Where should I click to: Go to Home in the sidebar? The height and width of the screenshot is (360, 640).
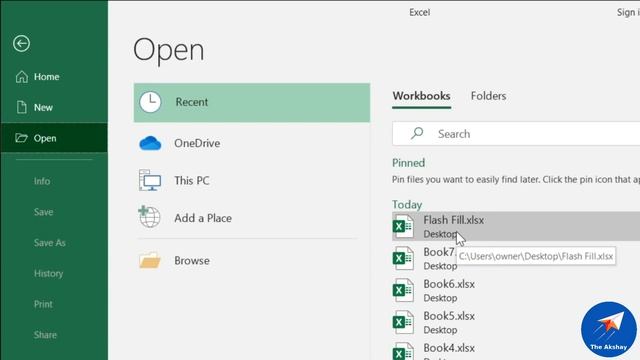[x=54, y=76]
